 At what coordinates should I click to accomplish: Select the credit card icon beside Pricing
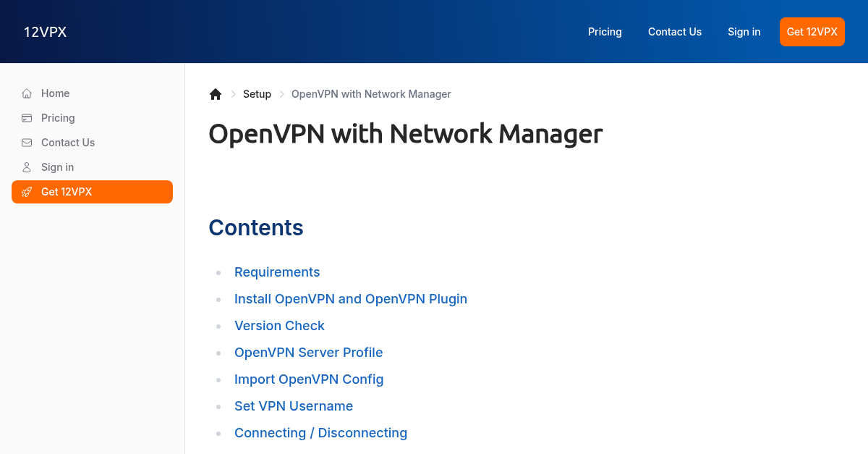[x=26, y=118]
